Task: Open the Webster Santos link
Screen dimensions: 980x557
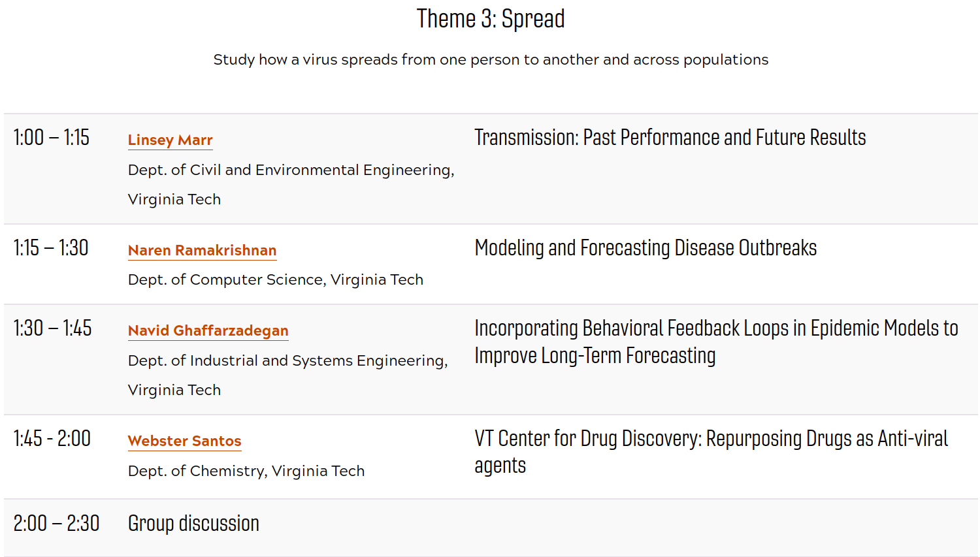Action: 184,441
